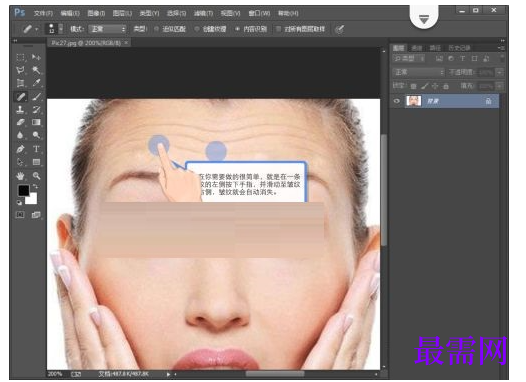Select the Gradient tool
The width and height of the screenshot is (526, 382).
coord(36,122)
